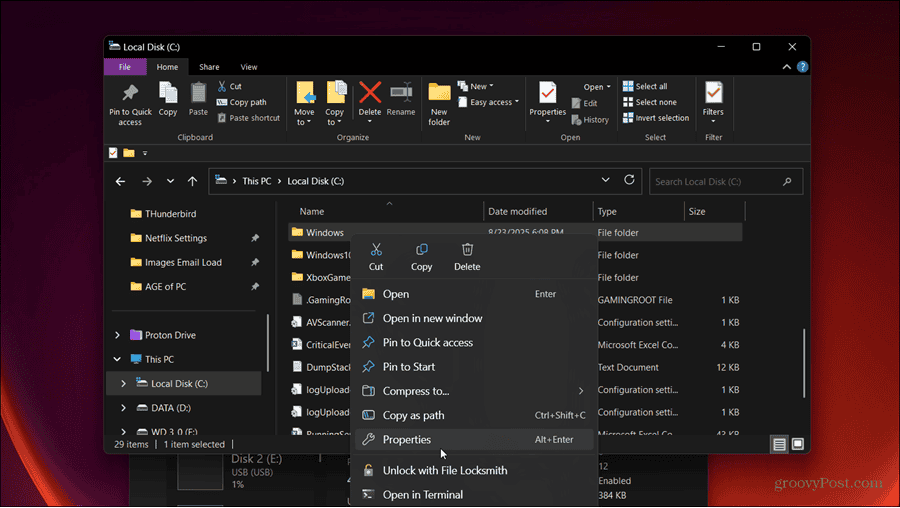
Task: Open the address bar history dropdown
Action: coord(605,180)
